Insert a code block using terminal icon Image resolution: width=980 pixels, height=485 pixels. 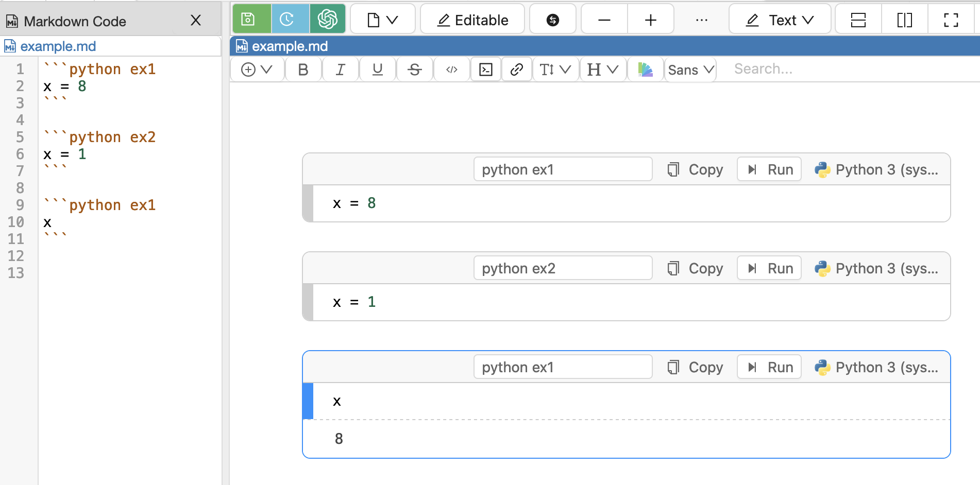pos(485,70)
